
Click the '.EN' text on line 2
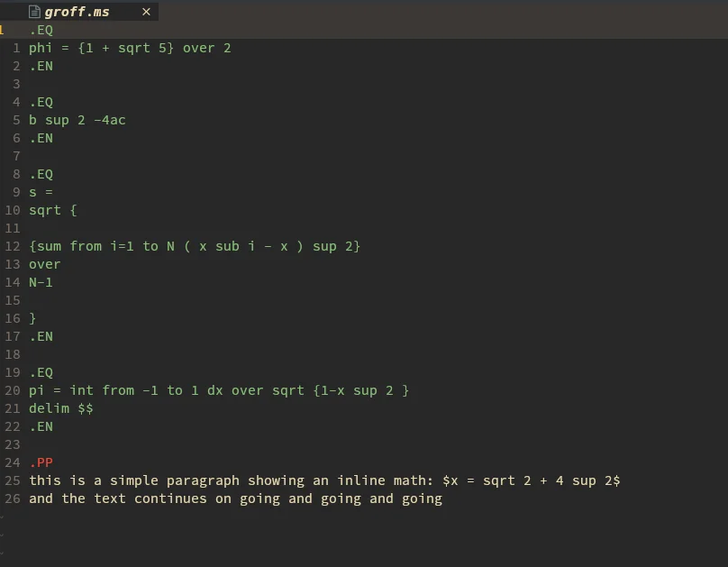[x=41, y=66]
